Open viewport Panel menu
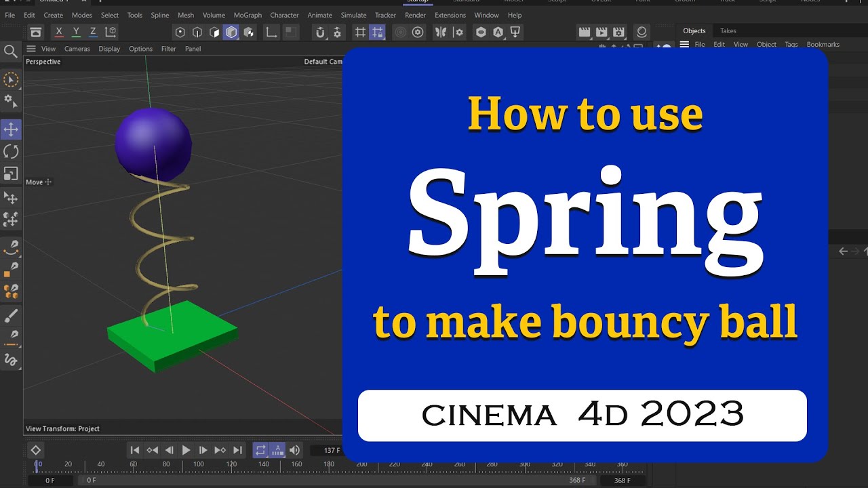Viewport: 868px width, 488px height. [x=193, y=49]
